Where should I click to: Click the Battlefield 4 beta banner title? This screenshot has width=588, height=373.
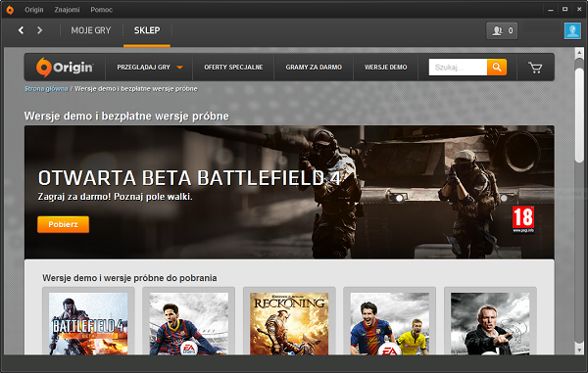point(189,178)
